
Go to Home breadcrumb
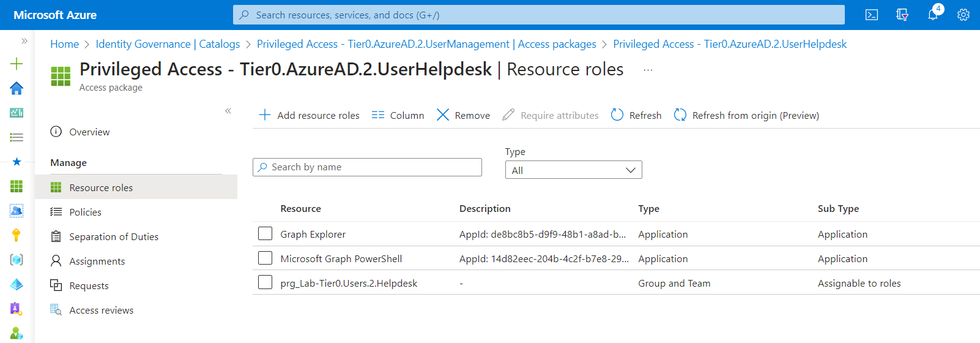point(64,44)
